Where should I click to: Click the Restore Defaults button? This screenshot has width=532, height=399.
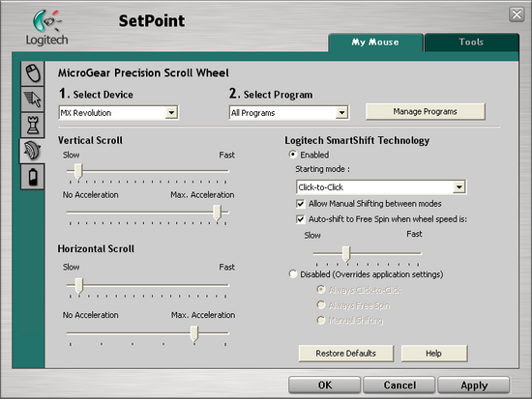pos(346,354)
